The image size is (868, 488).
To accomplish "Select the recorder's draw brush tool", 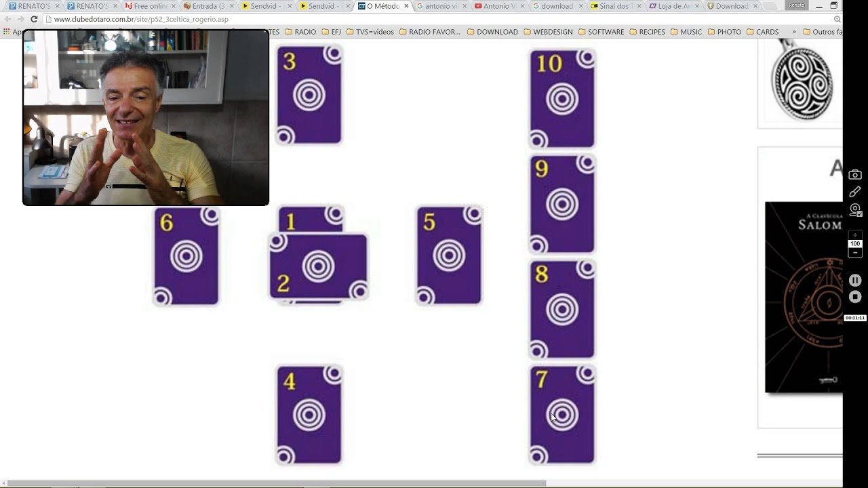I will [x=855, y=192].
